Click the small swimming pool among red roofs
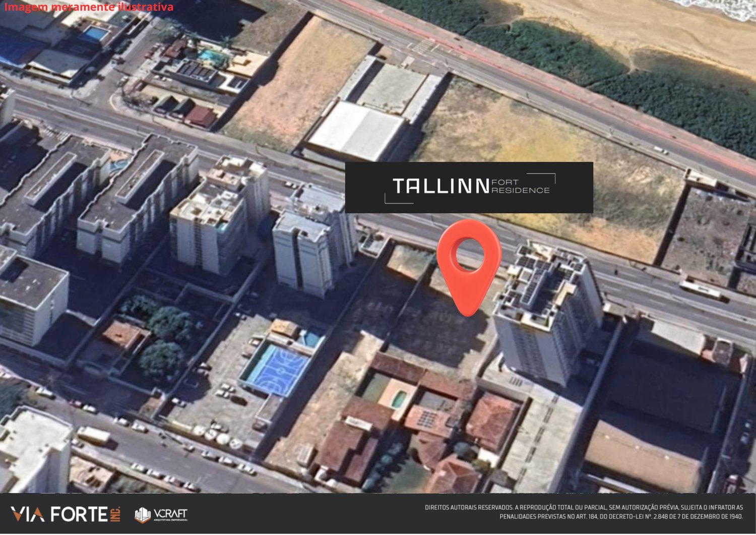This screenshot has height=535, width=756. pos(399,399)
